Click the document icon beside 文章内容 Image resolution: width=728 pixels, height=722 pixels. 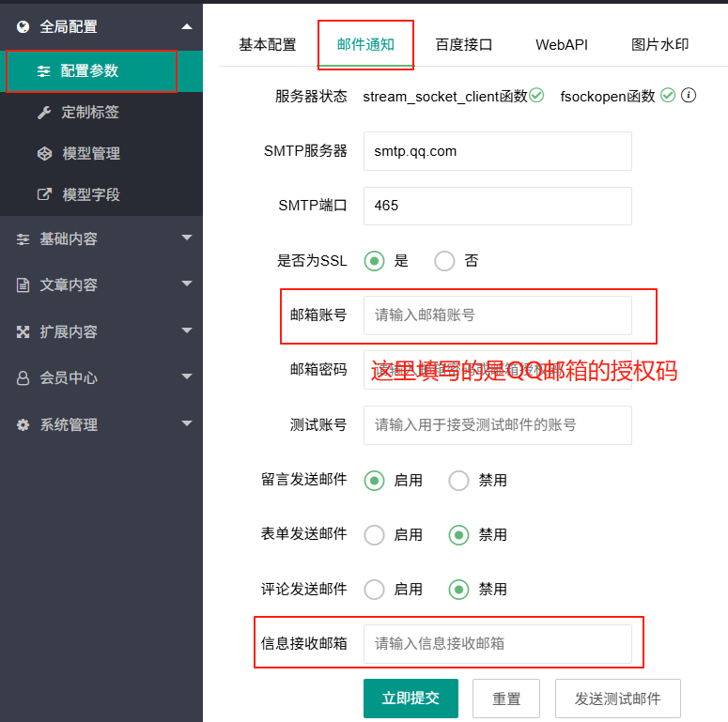[x=23, y=284]
